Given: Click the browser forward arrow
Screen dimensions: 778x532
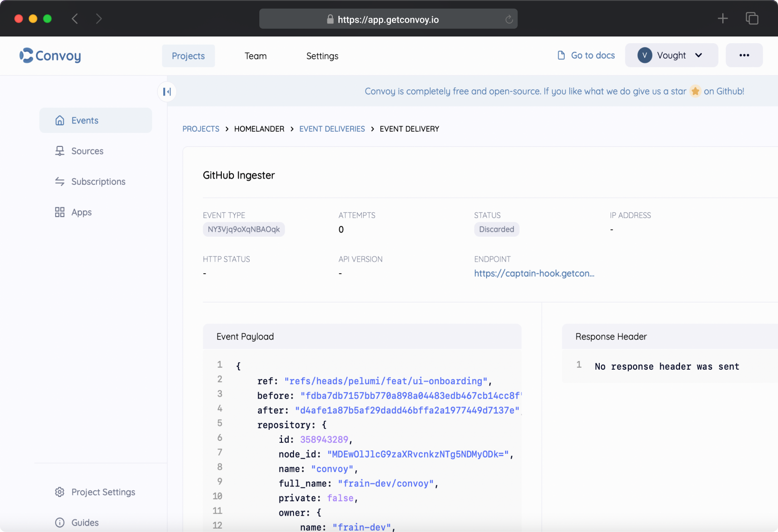Looking at the screenshot, I should point(99,19).
